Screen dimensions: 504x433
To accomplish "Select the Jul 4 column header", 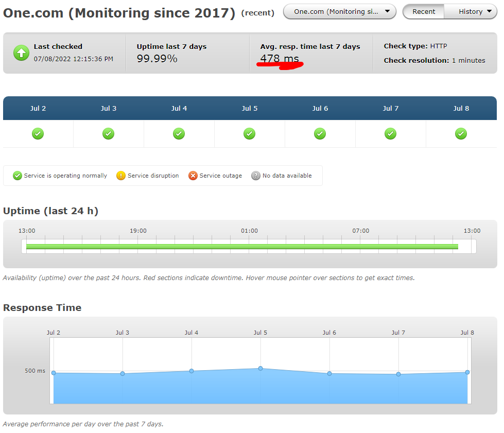I will tap(179, 108).
